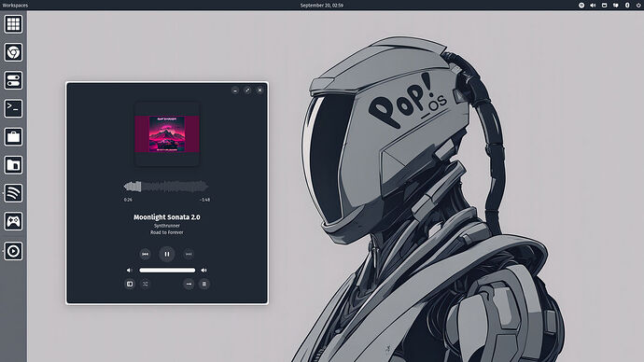Open the Bluetooth indicator in top bar

tap(627, 6)
